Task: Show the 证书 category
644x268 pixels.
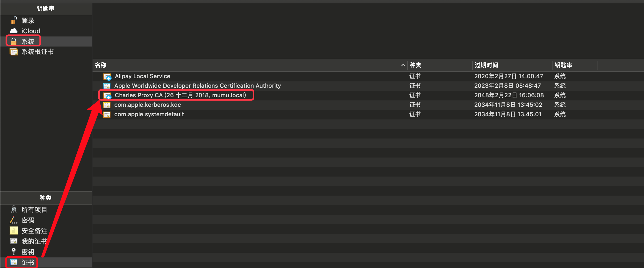Action: (x=46, y=262)
